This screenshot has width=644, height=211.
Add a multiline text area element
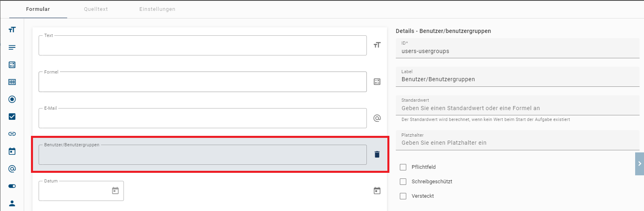pyautogui.click(x=12, y=47)
